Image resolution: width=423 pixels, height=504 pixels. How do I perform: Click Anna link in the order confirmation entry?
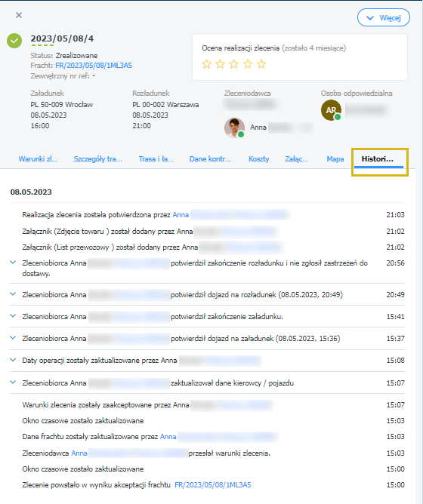181,215
